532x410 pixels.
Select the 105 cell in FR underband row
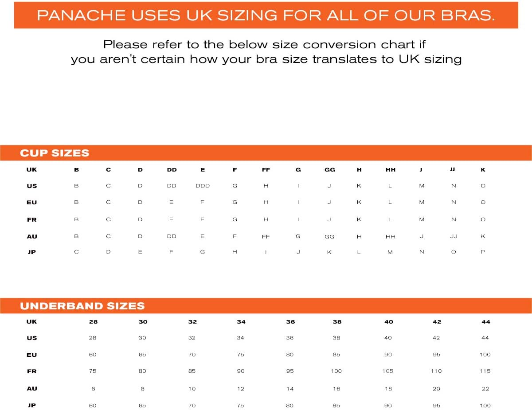coord(388,371)
